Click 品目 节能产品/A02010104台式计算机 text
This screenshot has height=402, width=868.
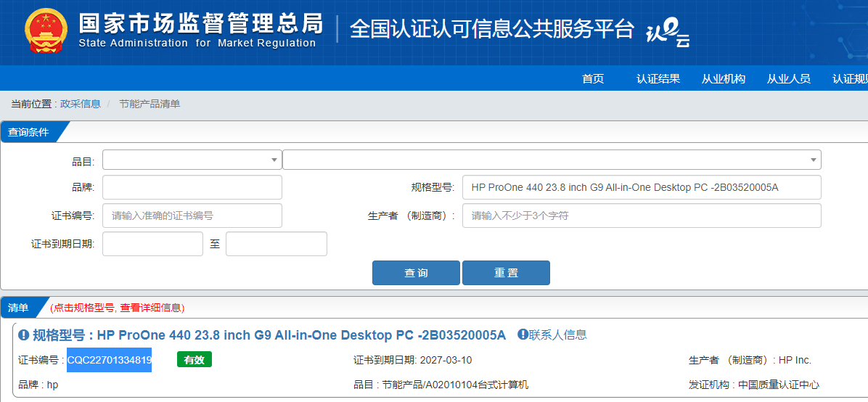[441, 385]
